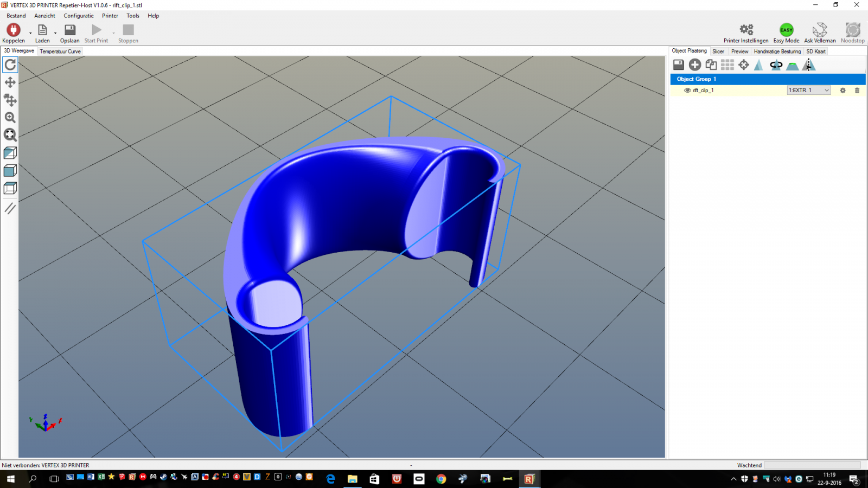Click the Center object crosshair icon
868x488 pixels.
click(744, 65)
